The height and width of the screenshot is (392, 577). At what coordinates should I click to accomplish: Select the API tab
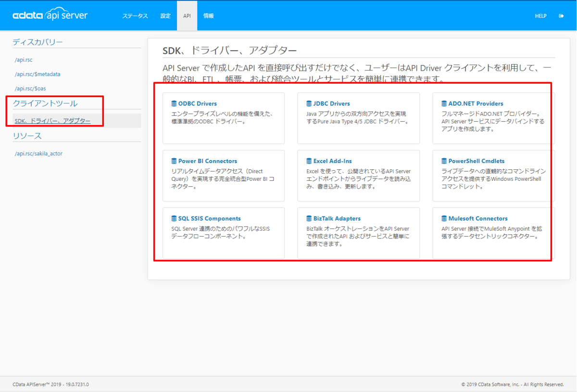coord(187,16)
